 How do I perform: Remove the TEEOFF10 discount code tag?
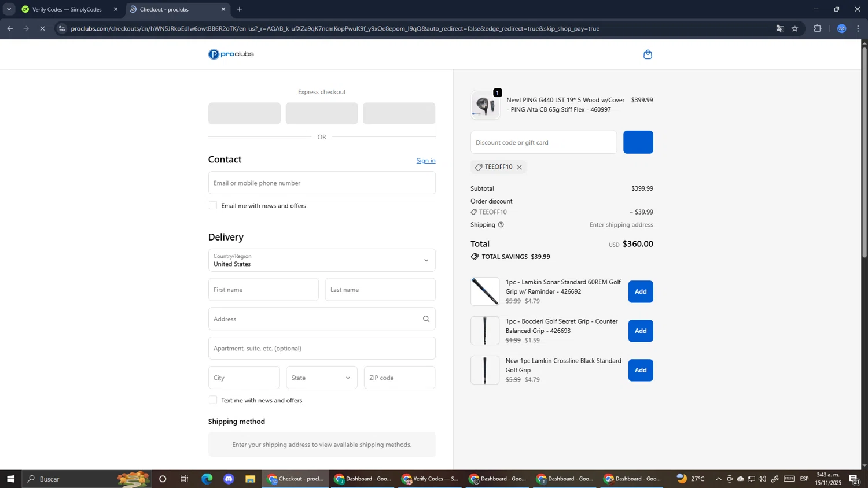coord(520,168)
